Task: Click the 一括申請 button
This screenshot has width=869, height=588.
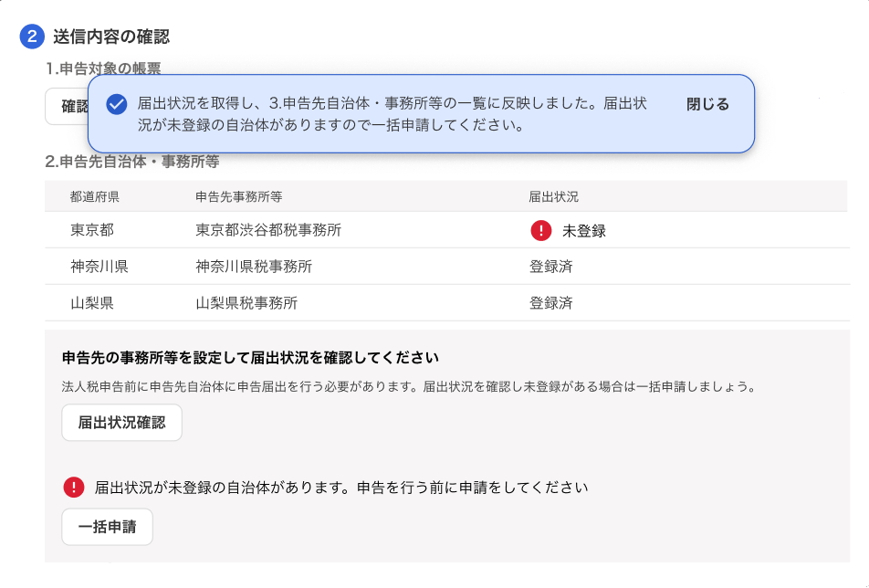Action: [x=107, y=527]
